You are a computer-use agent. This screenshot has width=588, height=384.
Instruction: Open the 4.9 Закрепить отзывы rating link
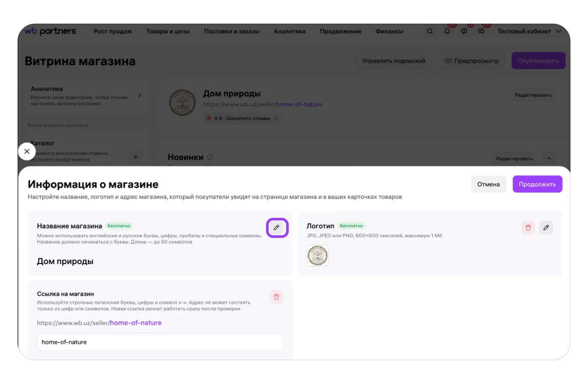241,118
